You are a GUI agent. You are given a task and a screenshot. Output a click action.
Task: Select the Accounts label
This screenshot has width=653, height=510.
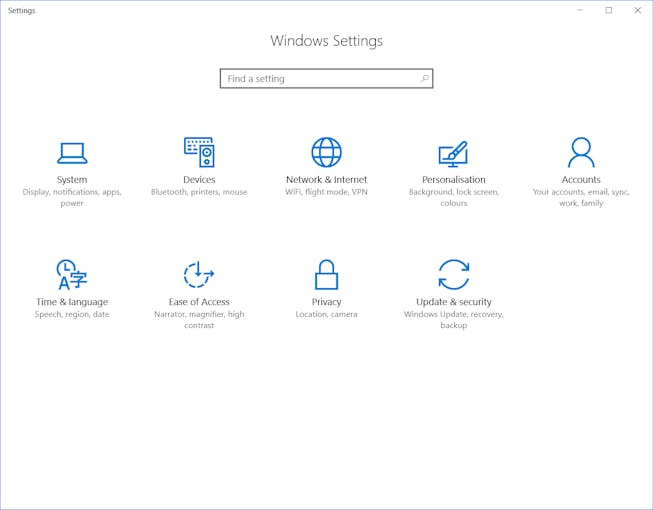coord(581,179)
